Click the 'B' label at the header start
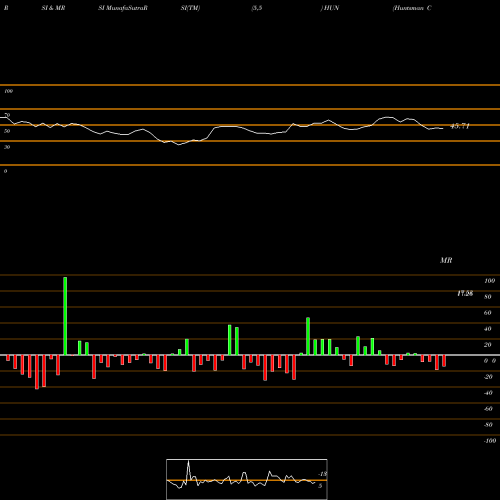The image size is (500, 500). click(x=6, y=8)
